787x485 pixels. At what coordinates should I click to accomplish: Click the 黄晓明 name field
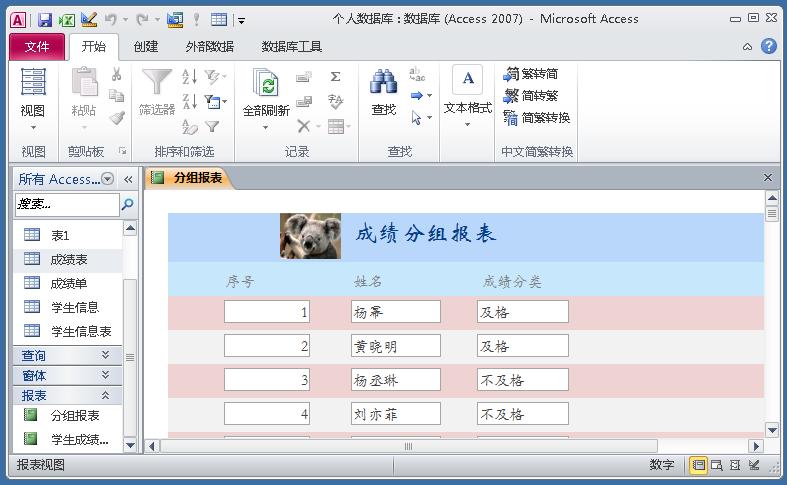[x=396, y=345]
